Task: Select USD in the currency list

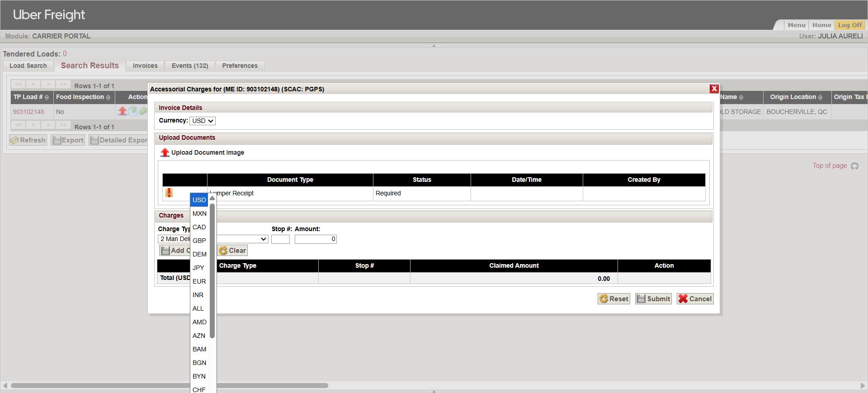Action: 199,200
